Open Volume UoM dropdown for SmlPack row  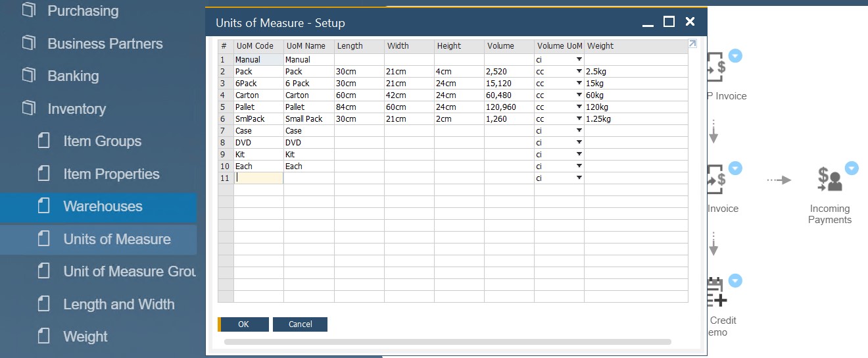tap(579, 118)
